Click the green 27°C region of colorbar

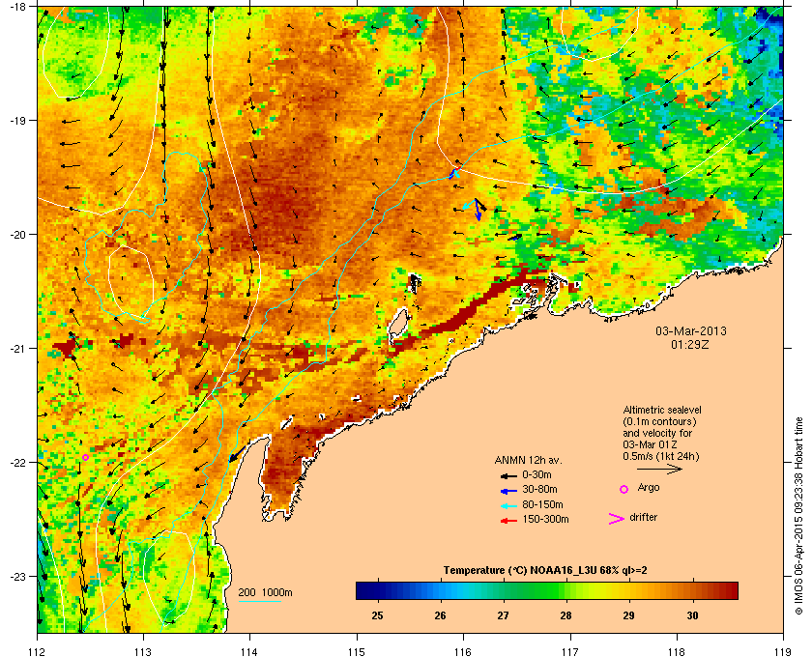[504, 590]
